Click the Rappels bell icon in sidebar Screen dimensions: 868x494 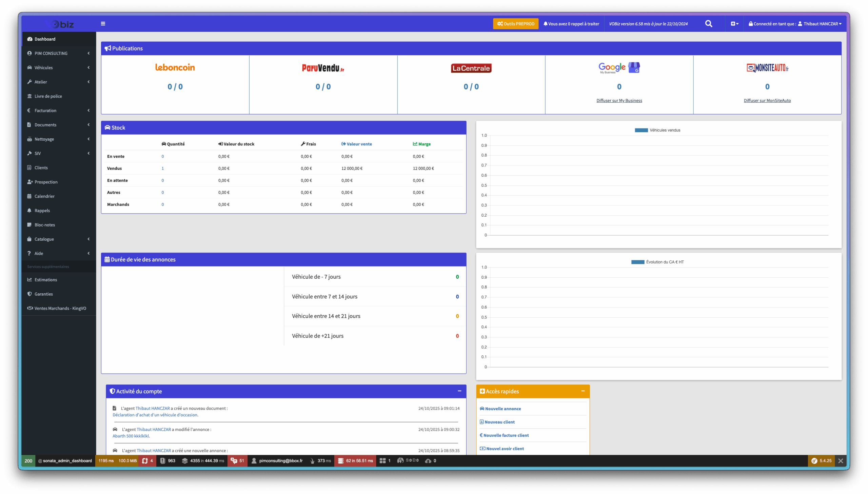[x=30, y=210]
